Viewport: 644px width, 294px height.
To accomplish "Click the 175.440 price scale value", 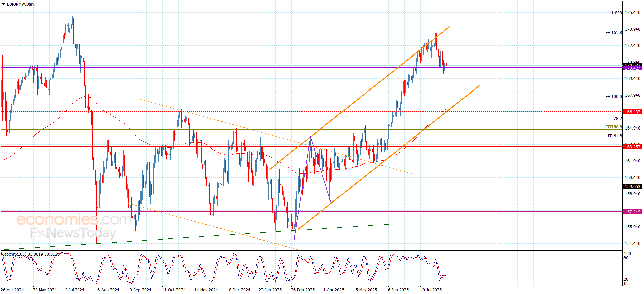I will tap(632, 13).
